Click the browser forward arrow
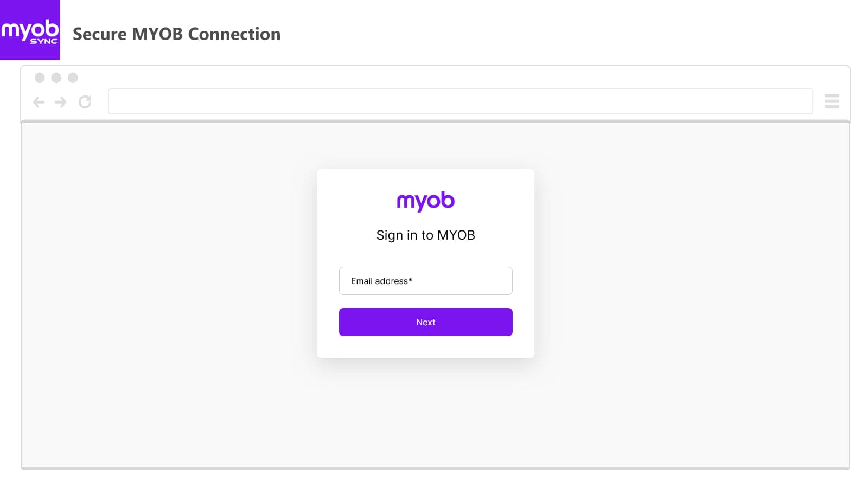 (61, 102)
